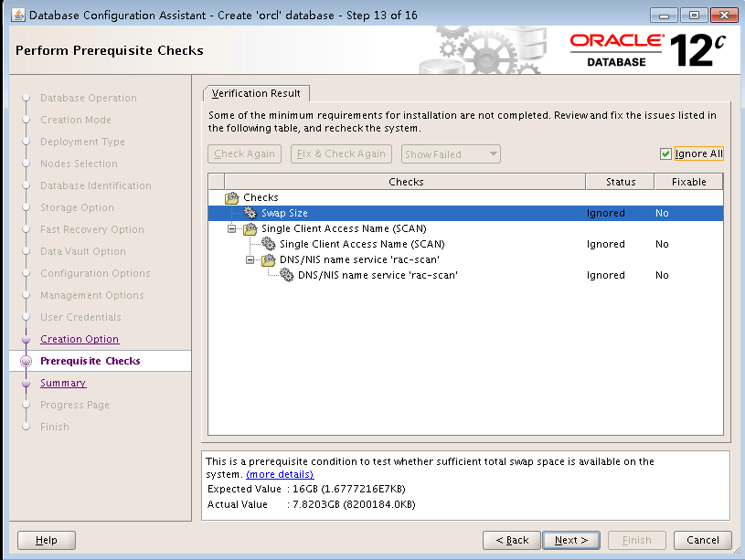Click the Fast Recovery Option step label
Image resolution: width=745 pixels, height=560 pixels.
[92, 229]
